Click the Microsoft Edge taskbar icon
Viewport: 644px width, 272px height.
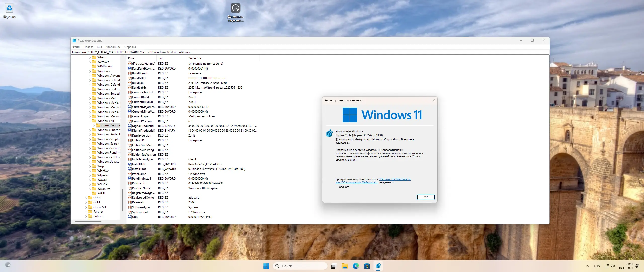click(x=356, y=266)
